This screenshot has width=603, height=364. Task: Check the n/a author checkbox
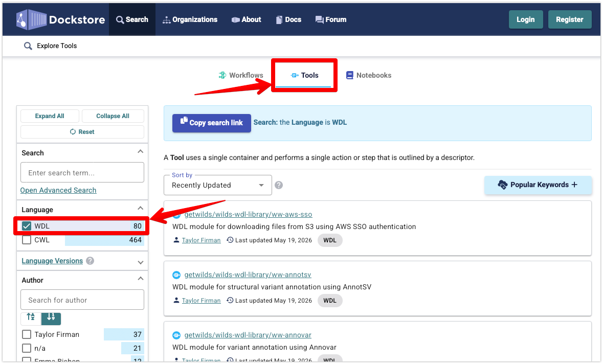click(27, 348)
